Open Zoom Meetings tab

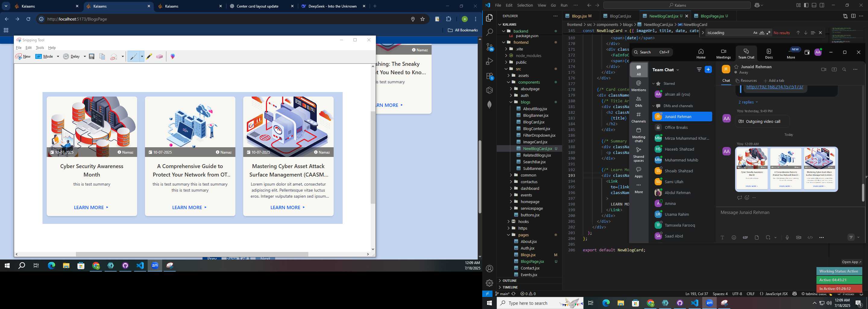[723, 54]
